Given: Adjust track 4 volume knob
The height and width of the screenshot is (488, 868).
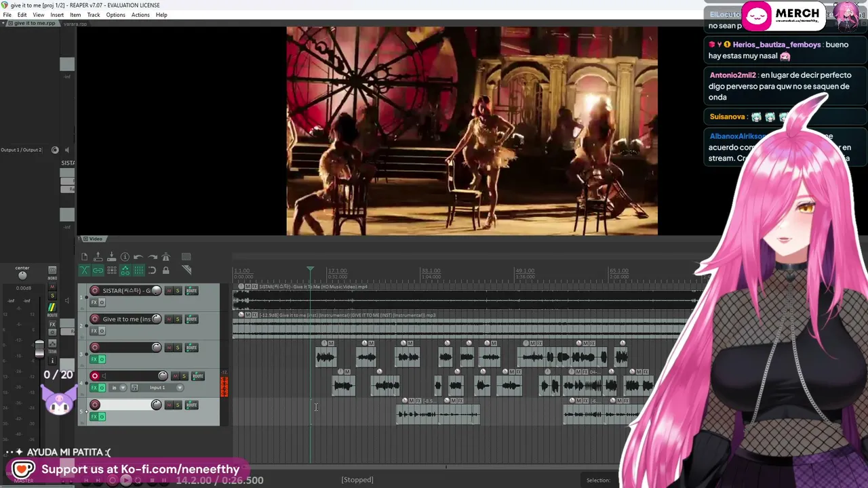Looking at the screenshot, I should pos(163,376).
